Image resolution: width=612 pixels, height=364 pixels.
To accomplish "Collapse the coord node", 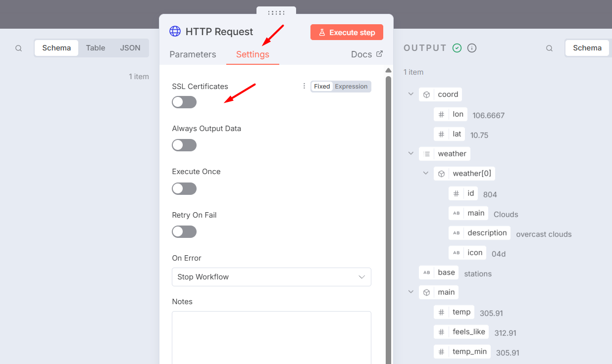I will click(410, 94).
